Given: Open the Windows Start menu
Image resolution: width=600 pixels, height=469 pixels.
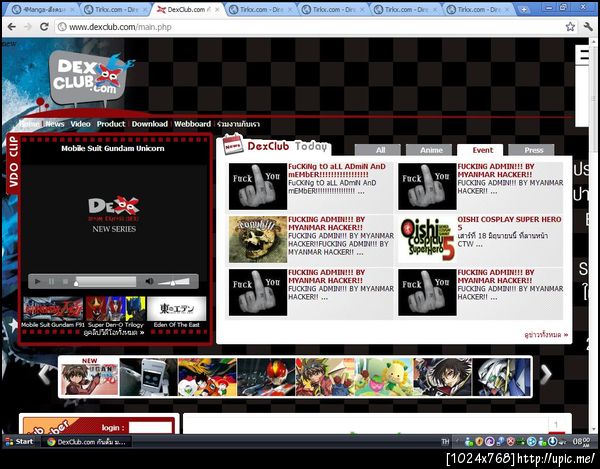Looking at the screenshot, I should (19, 441).
